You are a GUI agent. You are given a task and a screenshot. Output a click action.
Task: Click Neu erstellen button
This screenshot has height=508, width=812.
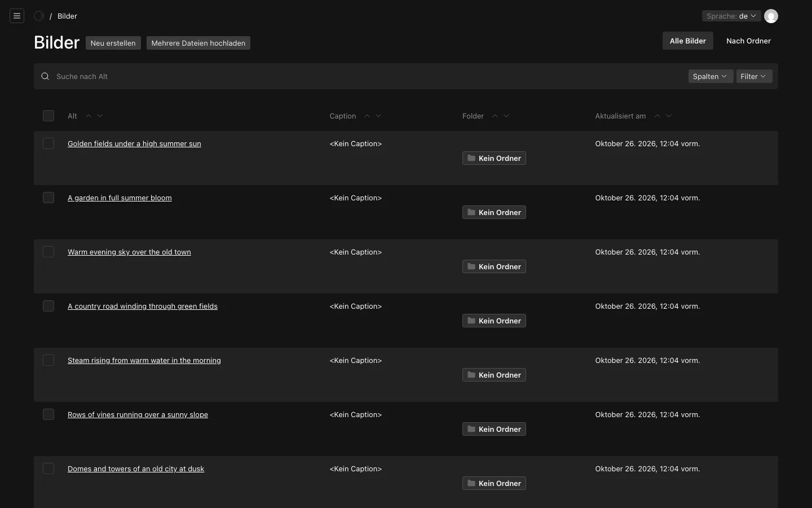(113, 43)
